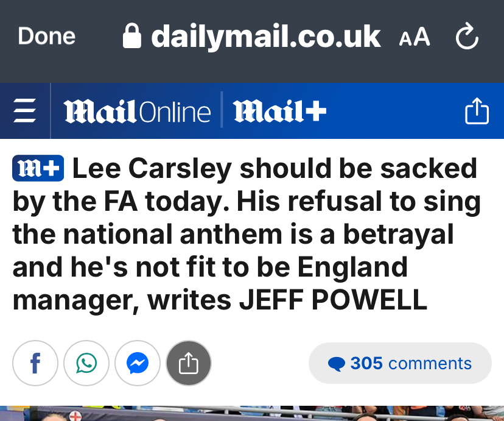Viewport: 504px width, 421px height.
Task: Tap the share icon in blue header
Action: (x=477, y=111)
